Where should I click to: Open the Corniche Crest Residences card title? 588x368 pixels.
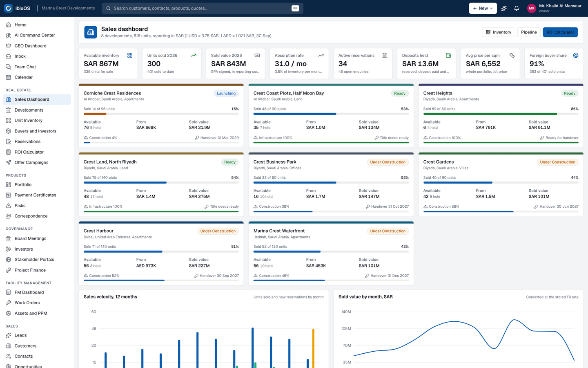112,93
